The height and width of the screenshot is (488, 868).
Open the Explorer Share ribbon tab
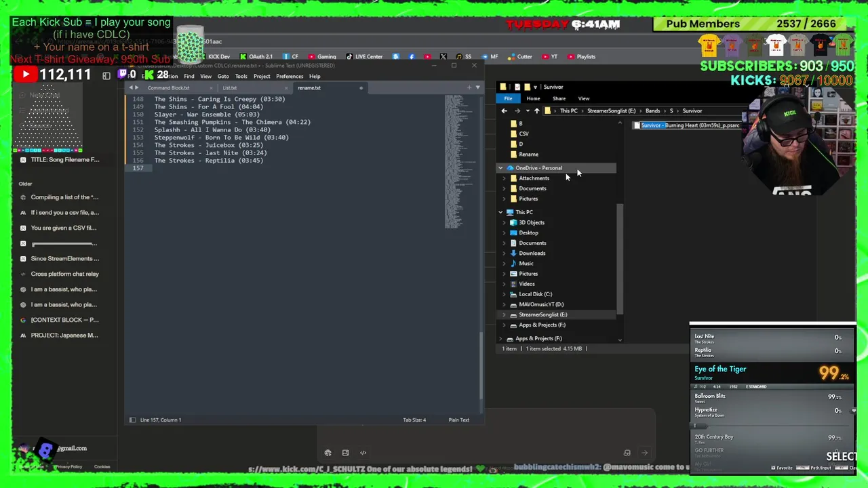(559, 99)
